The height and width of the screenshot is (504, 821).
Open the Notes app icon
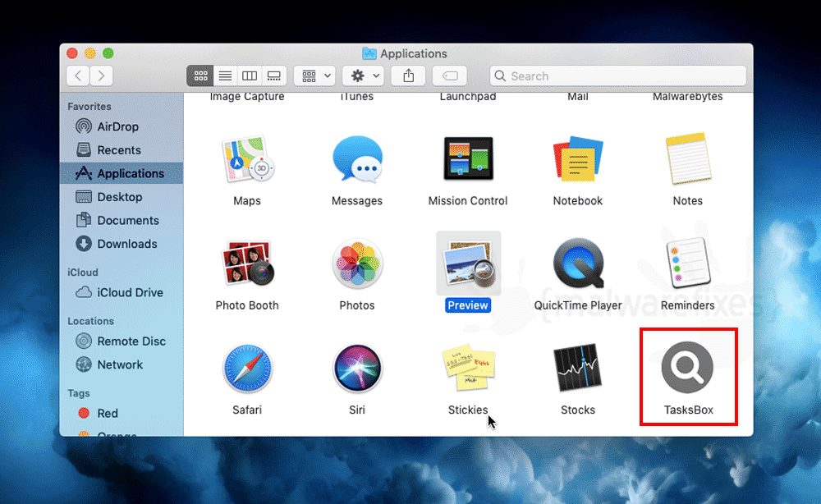point(688,158)
